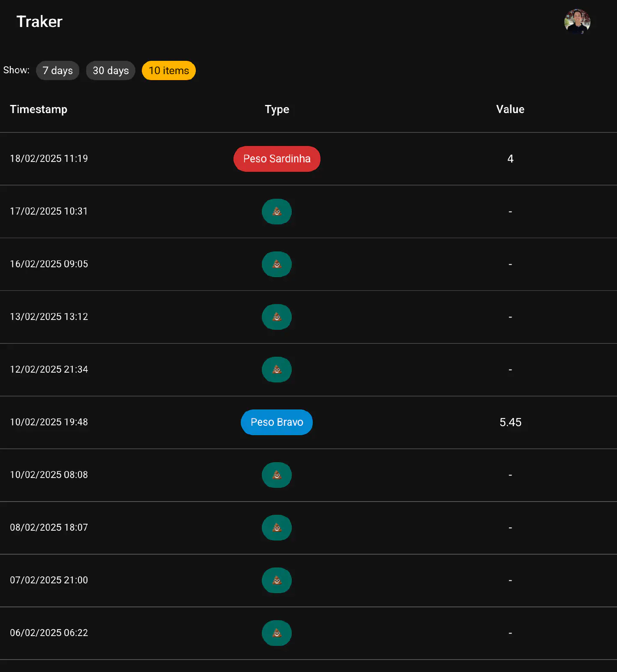Screen dimensions: 617x672
Task: Click the poop icon for 16/02/2025 09:05
Action: coord(277,264)
